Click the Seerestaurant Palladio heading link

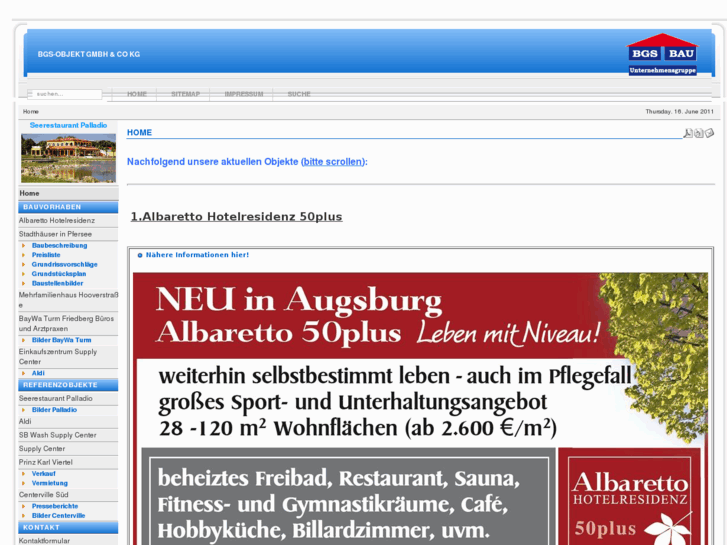[68, 125]
